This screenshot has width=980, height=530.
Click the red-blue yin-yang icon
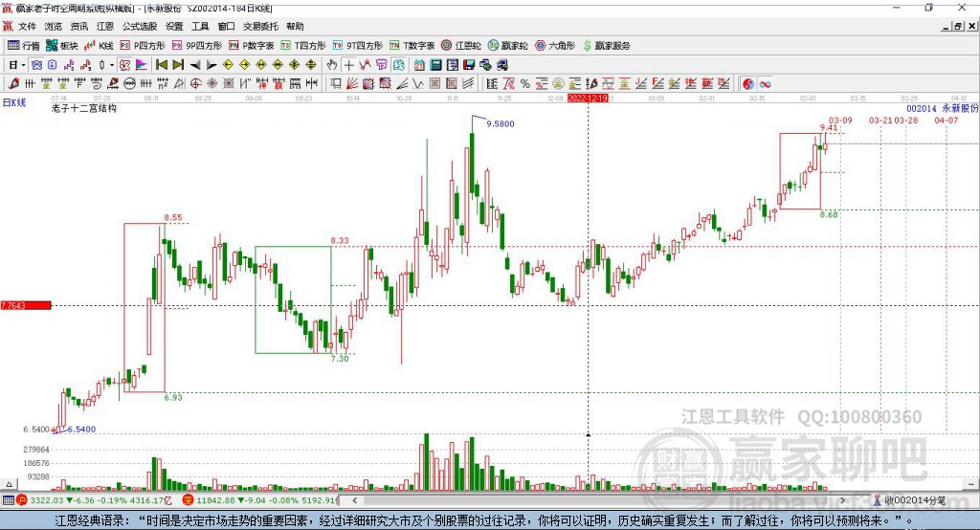[748, 84]
